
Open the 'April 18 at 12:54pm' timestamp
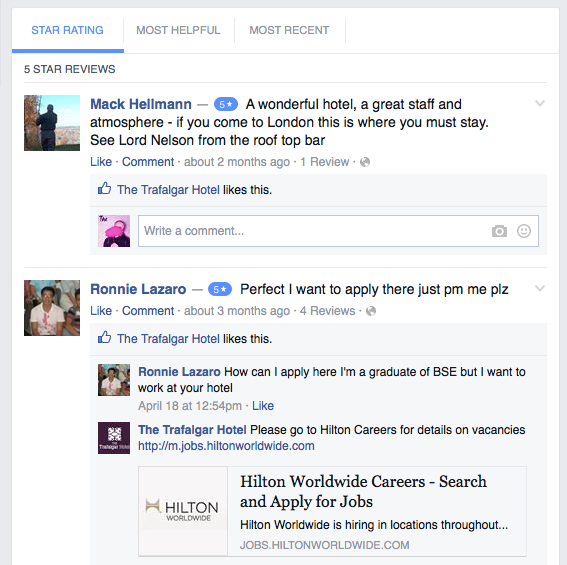[190, 406]
